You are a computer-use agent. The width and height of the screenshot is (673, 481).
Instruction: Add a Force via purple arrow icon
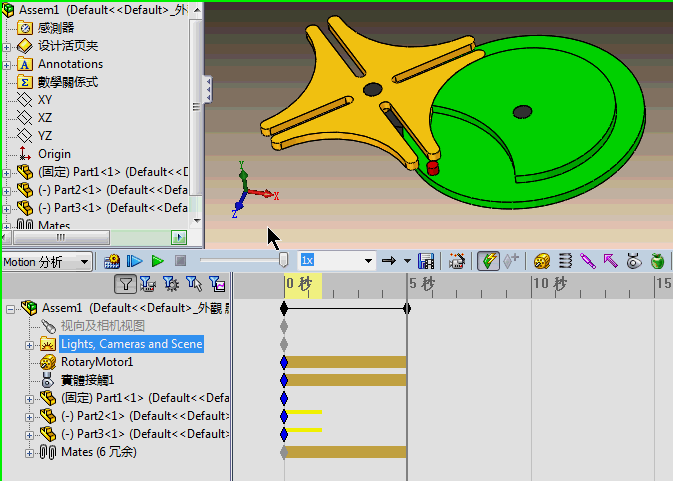(610, 261)
